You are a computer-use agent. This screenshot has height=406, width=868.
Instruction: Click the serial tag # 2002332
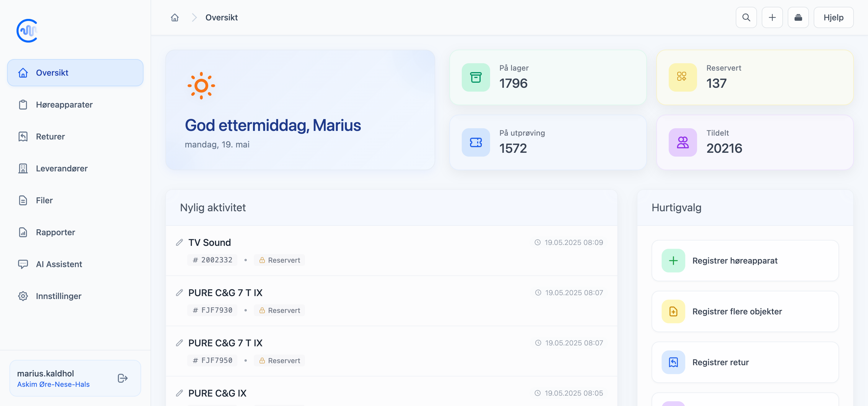pyautogui.click(x=212, y=260)
